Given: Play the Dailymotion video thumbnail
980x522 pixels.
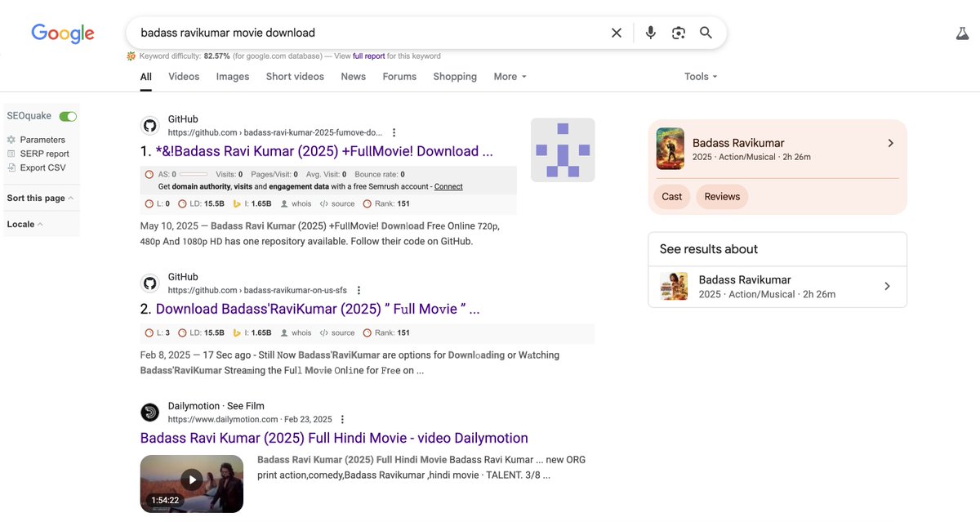Looking at the screenshot, I should pyautogui.click(x=192, y=484).
